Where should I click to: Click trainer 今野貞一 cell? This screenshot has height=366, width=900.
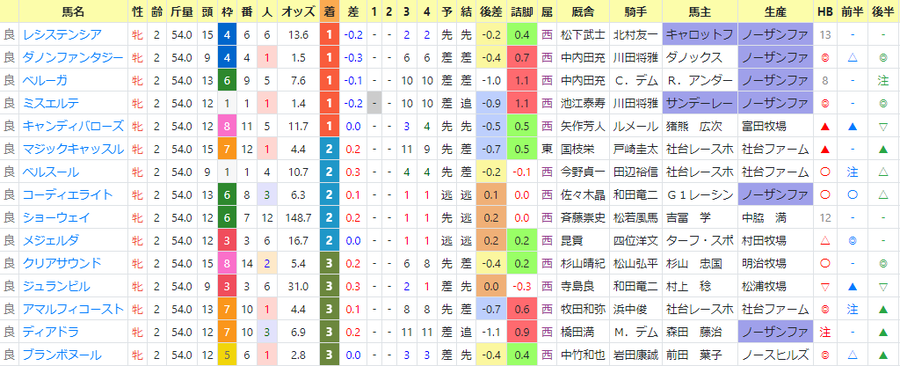583,172
